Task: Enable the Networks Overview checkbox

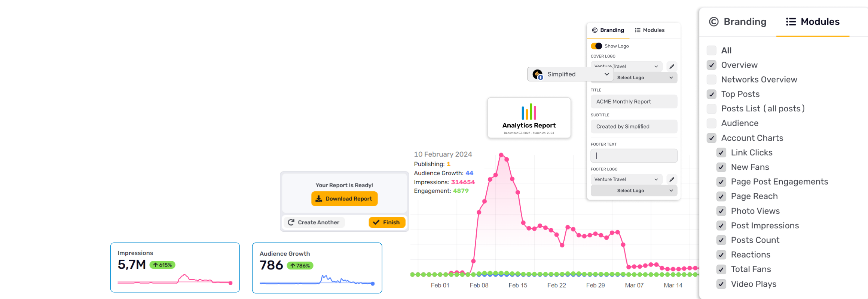Action: pyautogui.click(x=712, y=80)
